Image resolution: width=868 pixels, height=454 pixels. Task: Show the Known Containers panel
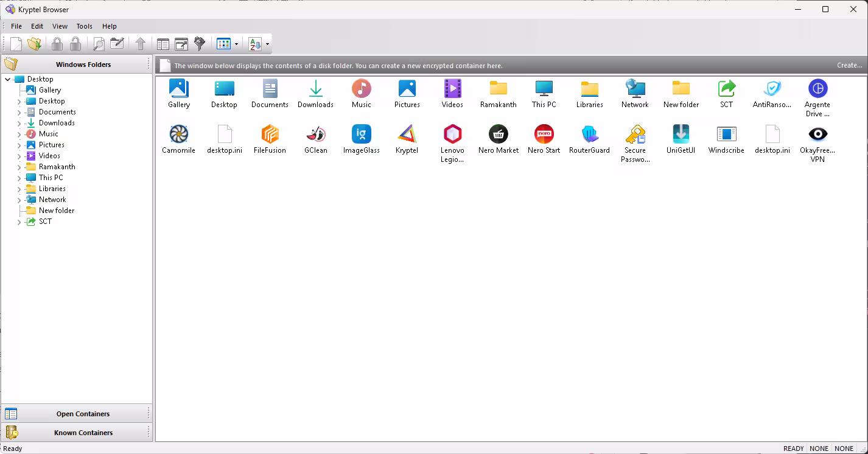77,433
